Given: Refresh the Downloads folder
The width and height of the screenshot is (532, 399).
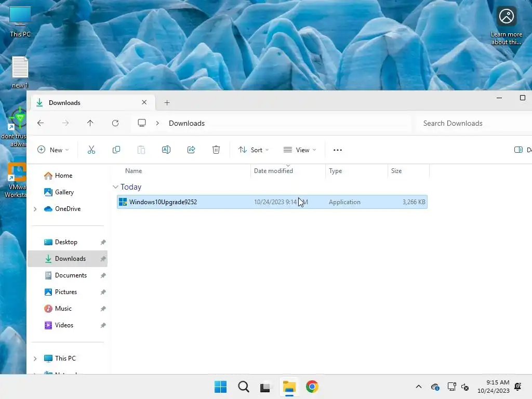Looking at the screenshot, I should (115, 123).
